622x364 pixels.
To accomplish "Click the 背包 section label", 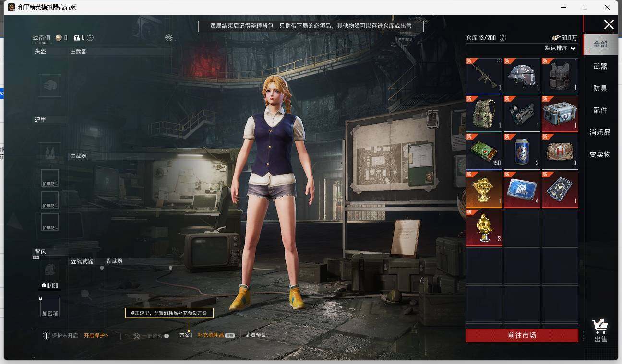I will click(40, 252).
